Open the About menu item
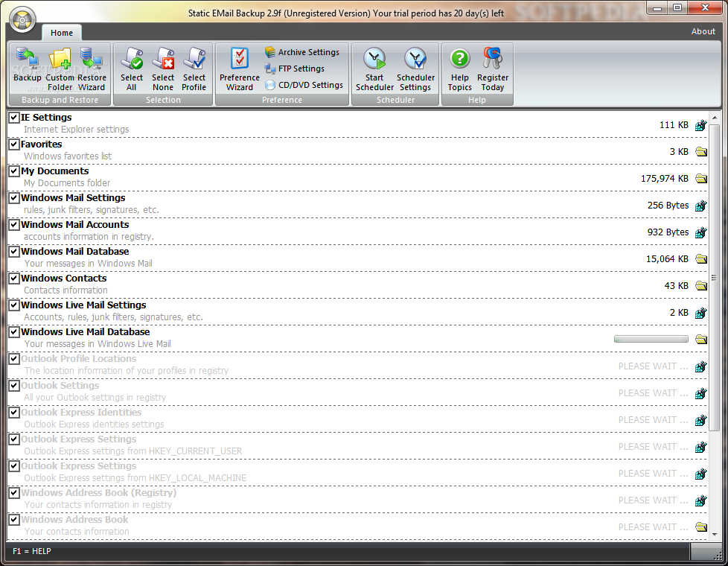Image resolution: width=728 pixels, height=566 pixels. tap(703, 31)
